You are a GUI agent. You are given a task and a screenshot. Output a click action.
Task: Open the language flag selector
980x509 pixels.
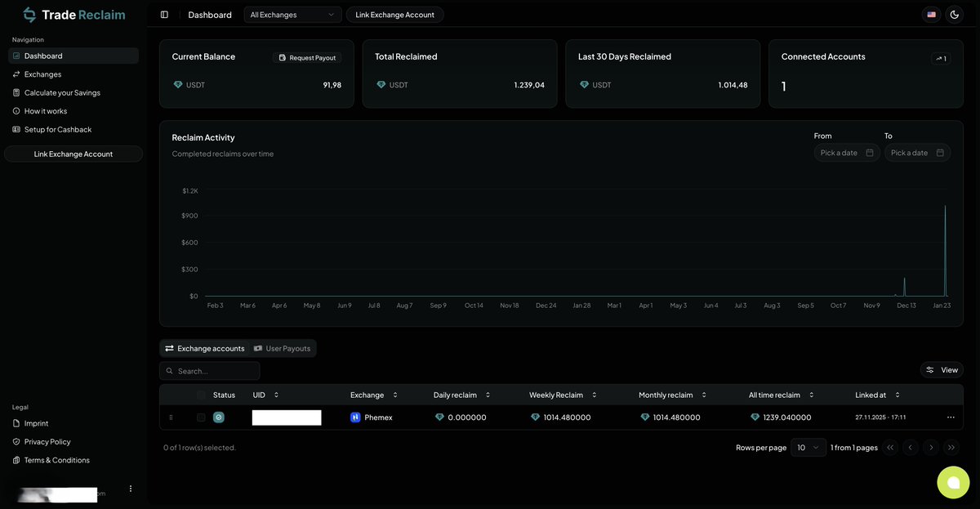tap(931, 15)
